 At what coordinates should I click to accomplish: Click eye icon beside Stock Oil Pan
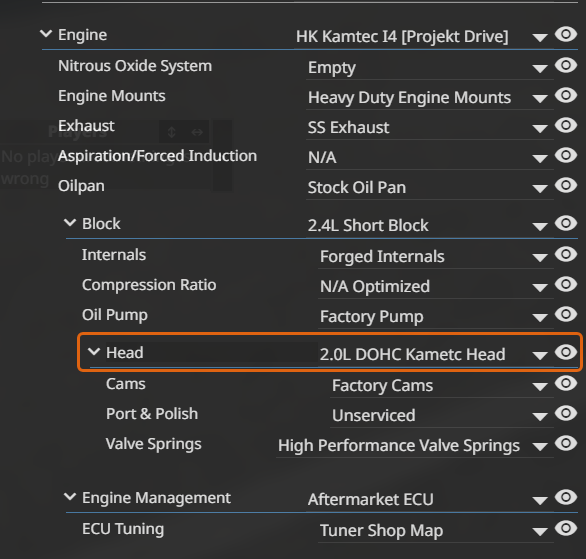pyautogui.click(x=566, y=185)
